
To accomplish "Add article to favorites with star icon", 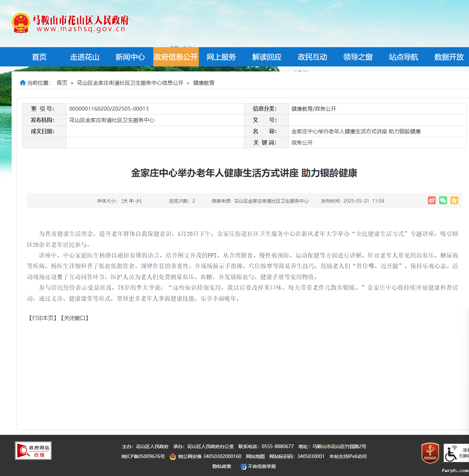I will click(x=454, y=200).
